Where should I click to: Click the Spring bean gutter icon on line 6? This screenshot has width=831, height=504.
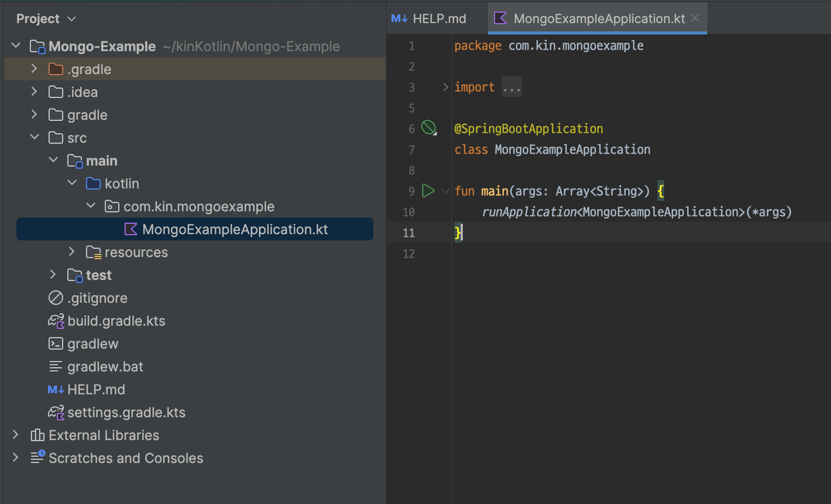coord(428,127)
